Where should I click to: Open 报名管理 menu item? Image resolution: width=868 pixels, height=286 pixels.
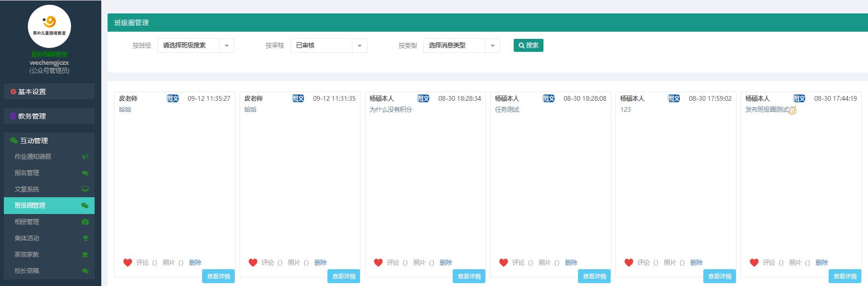click(x=49, y=173)
